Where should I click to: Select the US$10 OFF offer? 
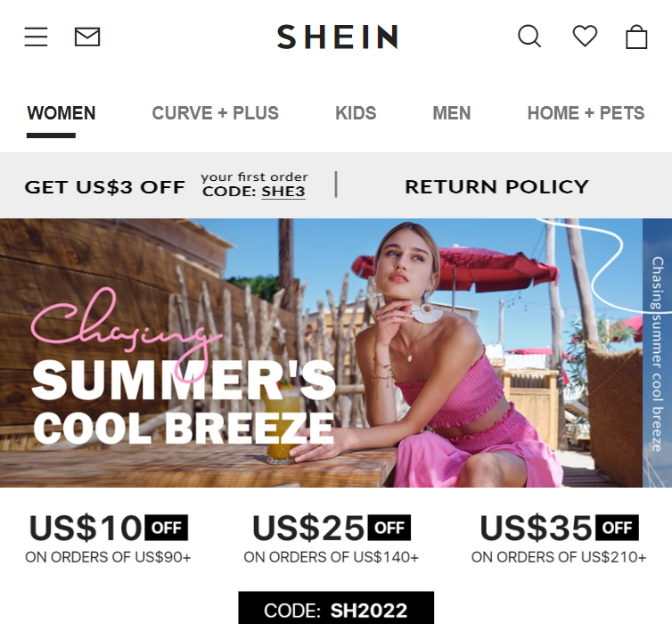coord(108,538)
